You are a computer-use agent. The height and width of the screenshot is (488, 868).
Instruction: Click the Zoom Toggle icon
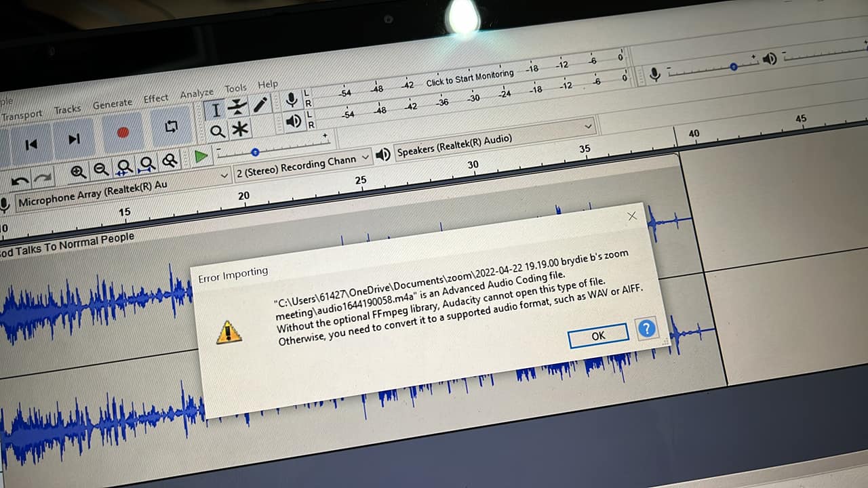click(170, 161)
